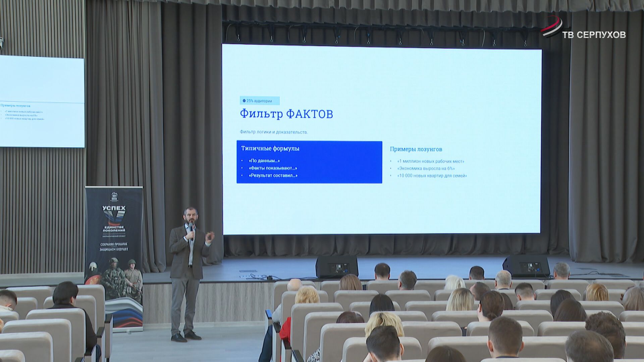Click the ТВ СЕРПУХОВ watermark text
This screenshot has height=362, width=644.
594,35
